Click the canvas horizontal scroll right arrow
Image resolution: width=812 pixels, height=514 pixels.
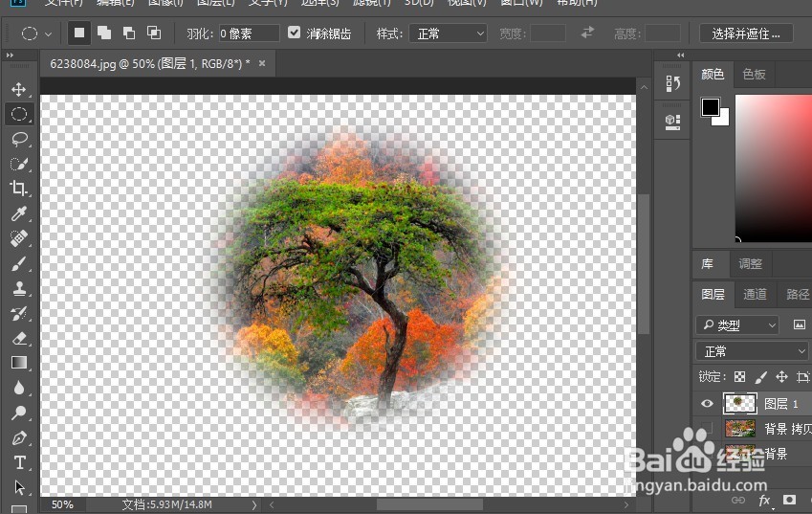coord(626,504)
